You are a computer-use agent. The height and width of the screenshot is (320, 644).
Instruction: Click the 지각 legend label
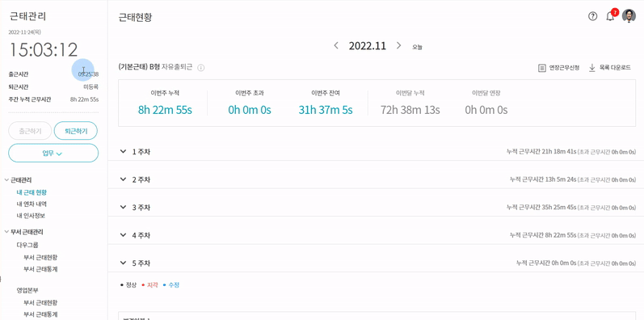click(x=153, y=284)
